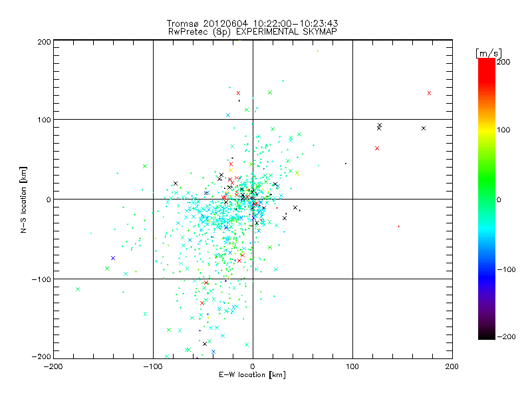Image resolution: width=532 pixels, height=399 pixels.
Task: Click the small red dot near x=145, y=-35
Action: point(398,226)
